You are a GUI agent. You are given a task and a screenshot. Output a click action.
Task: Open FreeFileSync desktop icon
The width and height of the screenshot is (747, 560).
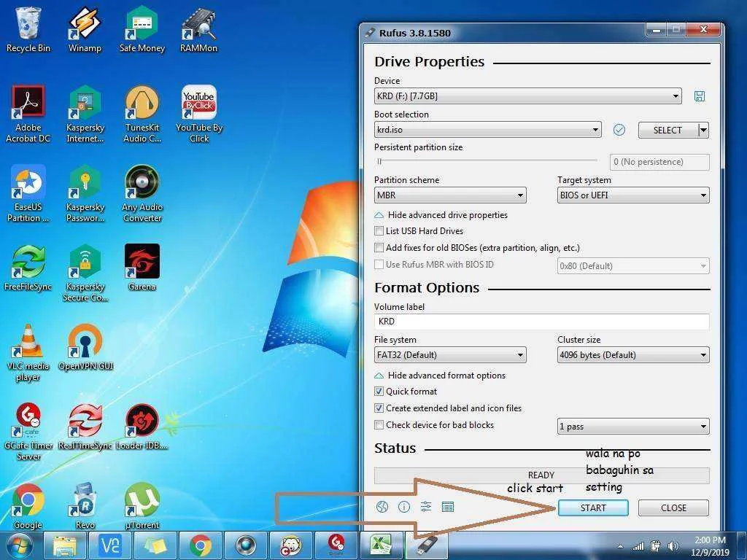point(28,268)
